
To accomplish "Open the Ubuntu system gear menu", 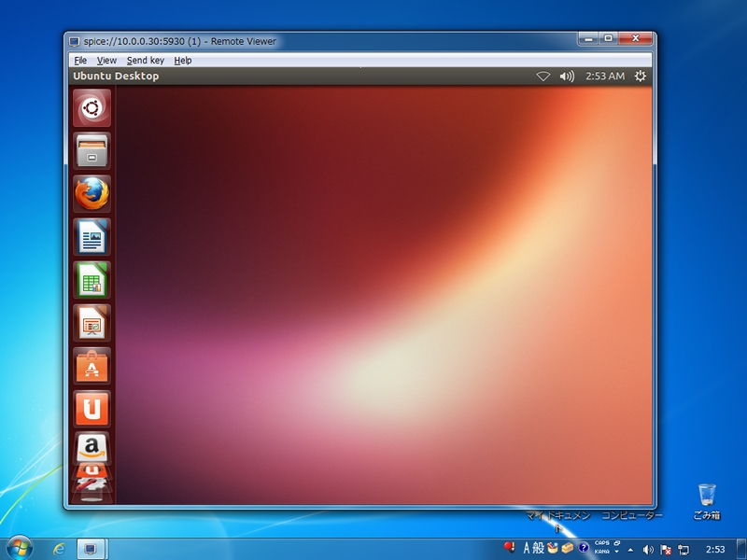I will tap(641, 77).
